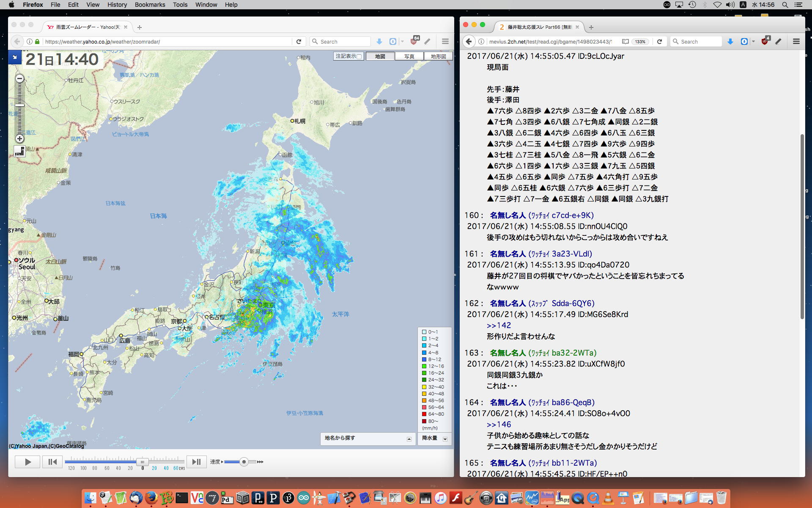Reload the Yahoo weather radar page
The image size is (812, 508).
click(299, 41)
